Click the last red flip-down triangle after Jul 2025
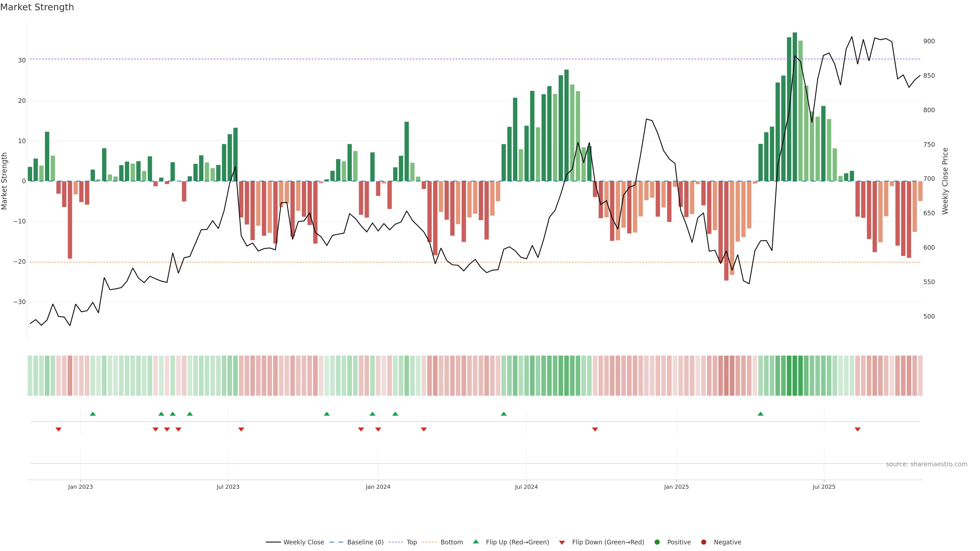The width and height of the screenshot is (980, 551). coord(857,429)
